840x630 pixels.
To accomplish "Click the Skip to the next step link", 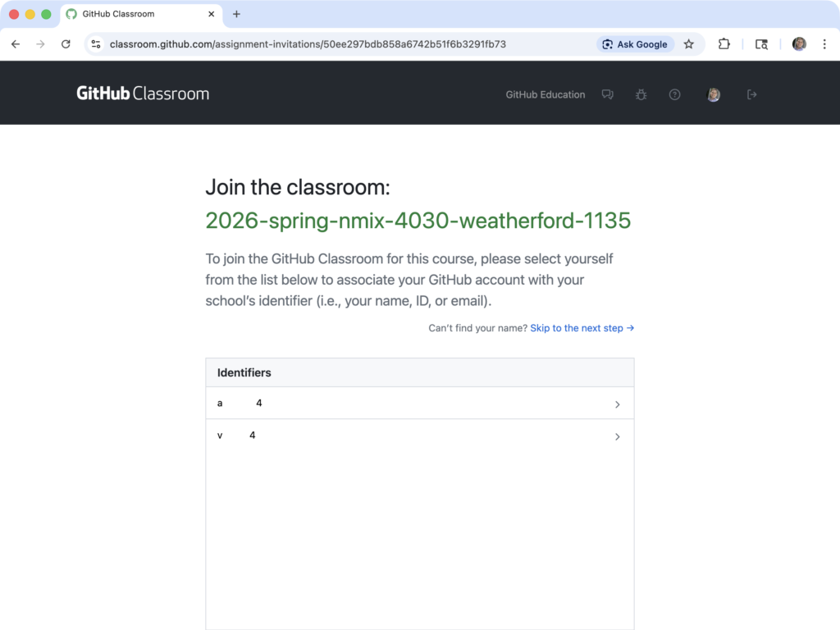I will pos(577,328).
